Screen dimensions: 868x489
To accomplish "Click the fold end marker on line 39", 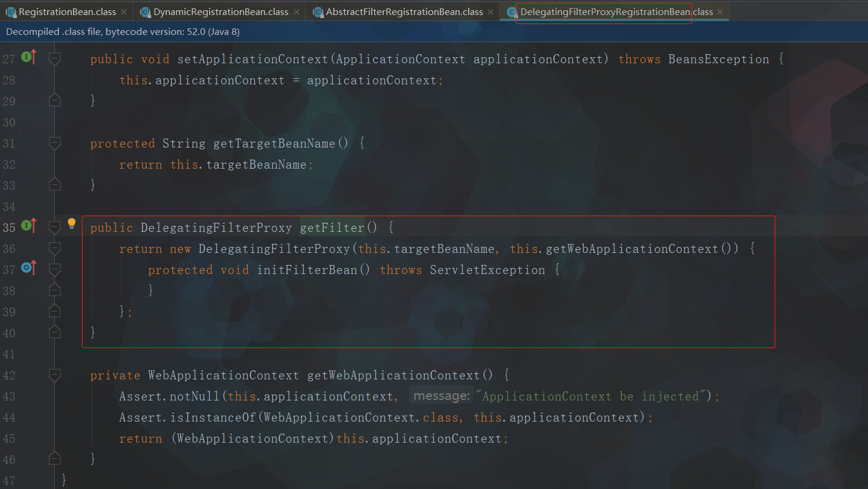I will click(x=55, y=311).
